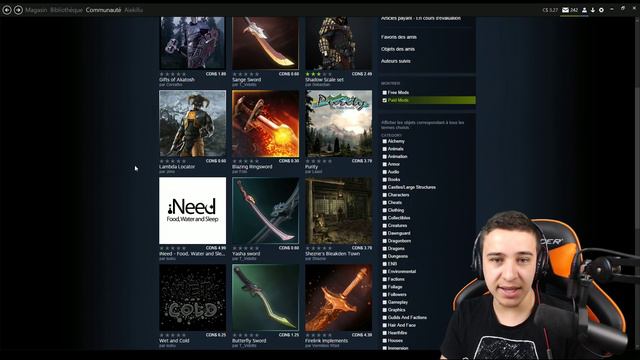The width and height of the screenshot is (640, 360).
Task: Open the Axkilla profile tab
Action: coord(133,10)
